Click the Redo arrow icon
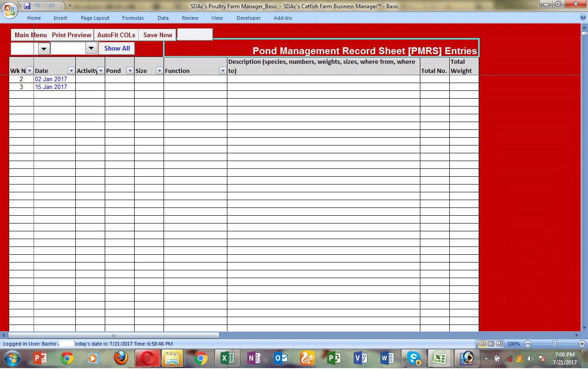This screenshot has height=369, width=588. pos(52,6)
